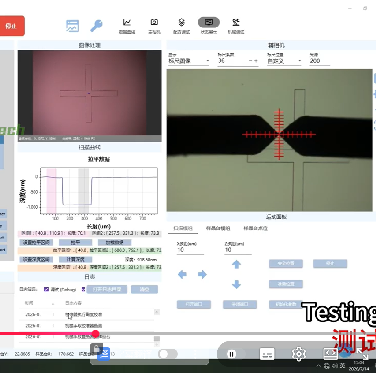Open the image chart panel icon
The width and height of the screenshot is (376, 376).
click(73, 26)
